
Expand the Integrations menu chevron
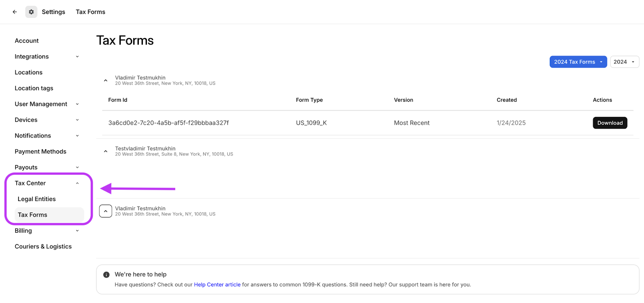pos(77,57)
